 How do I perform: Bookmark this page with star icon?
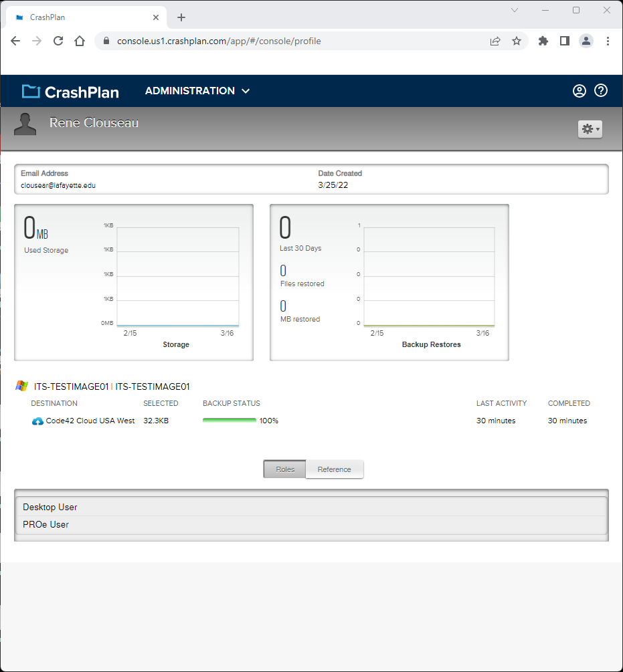517,41
